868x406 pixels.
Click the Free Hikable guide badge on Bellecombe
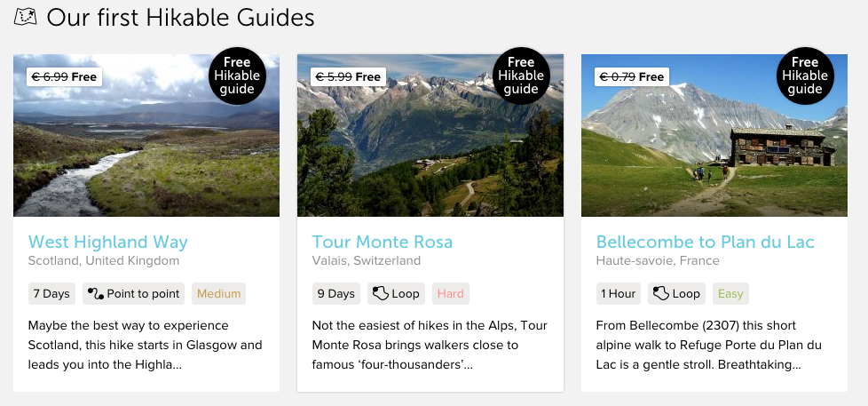click(805, 76)
